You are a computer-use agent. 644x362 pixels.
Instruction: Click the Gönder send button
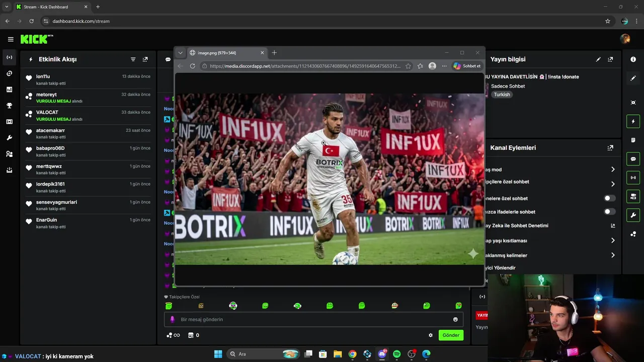coord(451,335)
